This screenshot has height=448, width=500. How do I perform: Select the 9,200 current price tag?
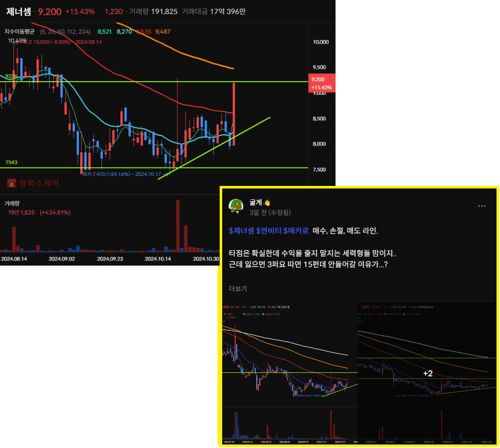pyautogui.click(x=321, y=83)
